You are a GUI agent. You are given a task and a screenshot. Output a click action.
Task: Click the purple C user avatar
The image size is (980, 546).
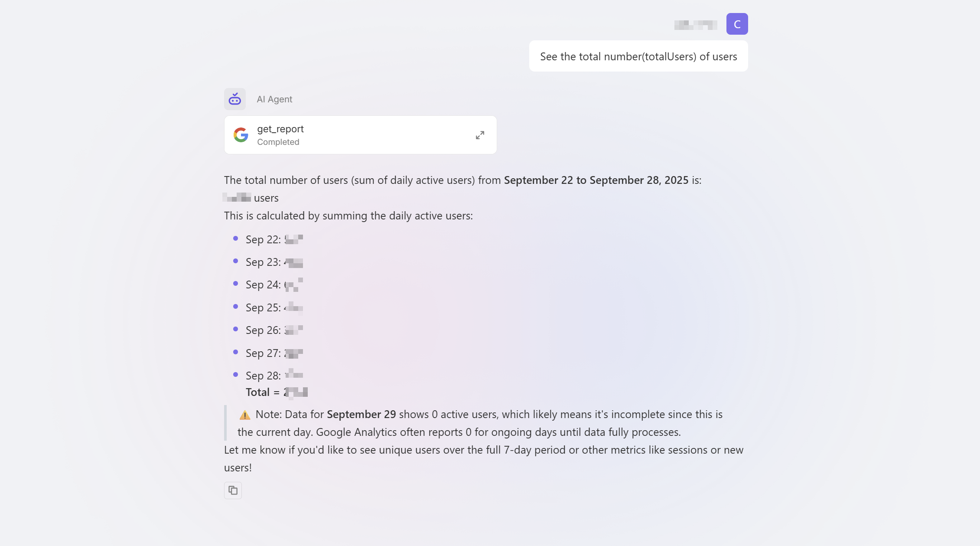coord(737,24)
